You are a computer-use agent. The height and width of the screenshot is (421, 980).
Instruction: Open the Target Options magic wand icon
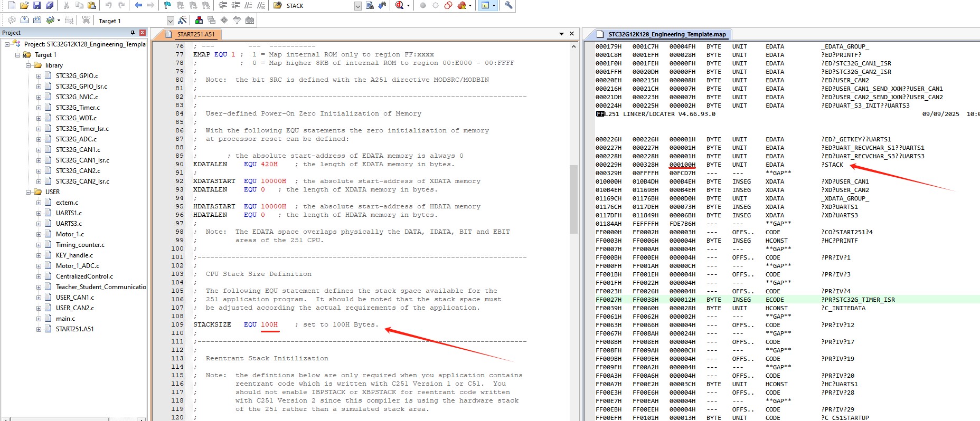point(182,20)
